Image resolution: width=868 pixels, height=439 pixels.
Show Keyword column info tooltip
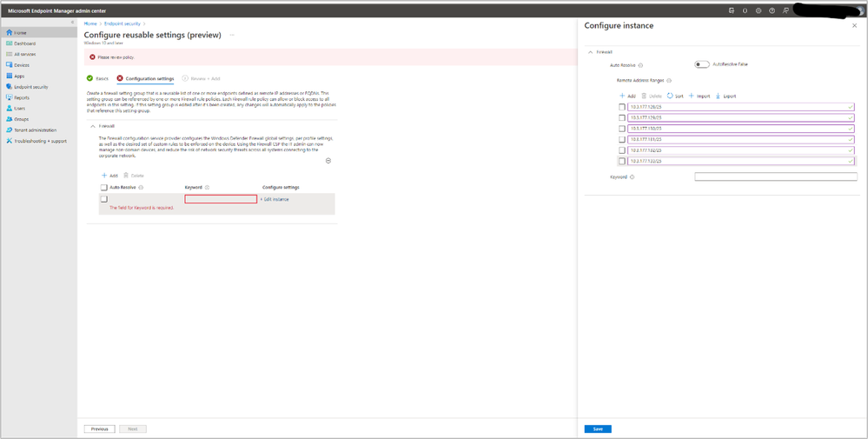point(207,188)
